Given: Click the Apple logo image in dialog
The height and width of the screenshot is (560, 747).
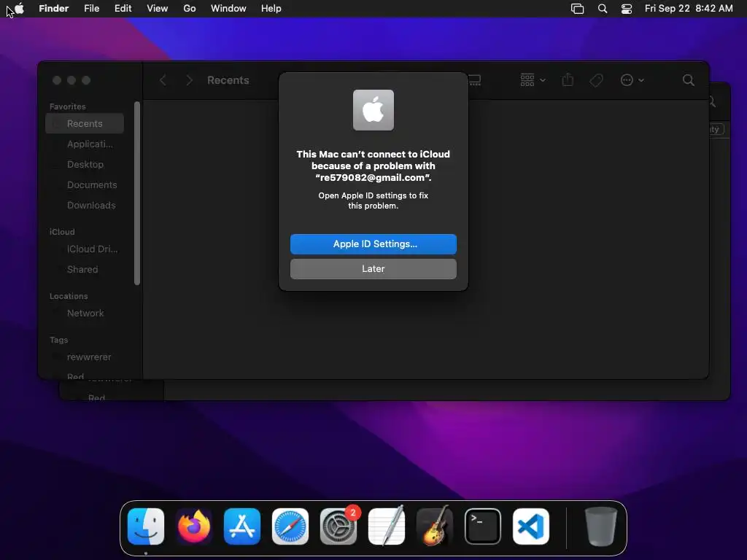Looking at the screenshot, I should click(x=373, y=110).
